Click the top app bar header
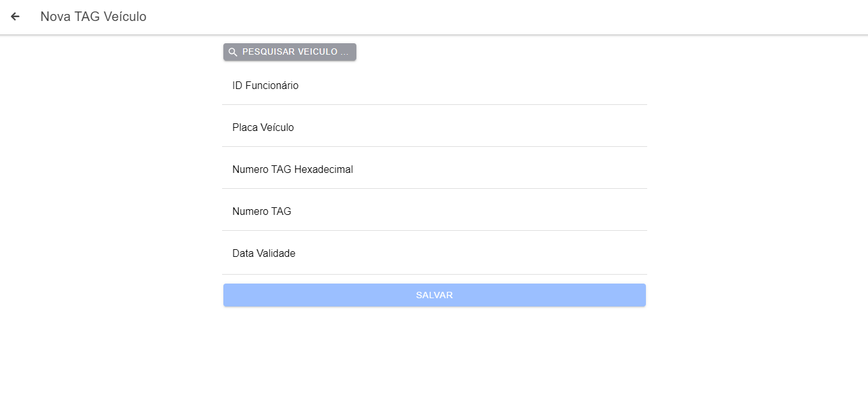This screenshot has height=405, width=868. coord(445,17)
